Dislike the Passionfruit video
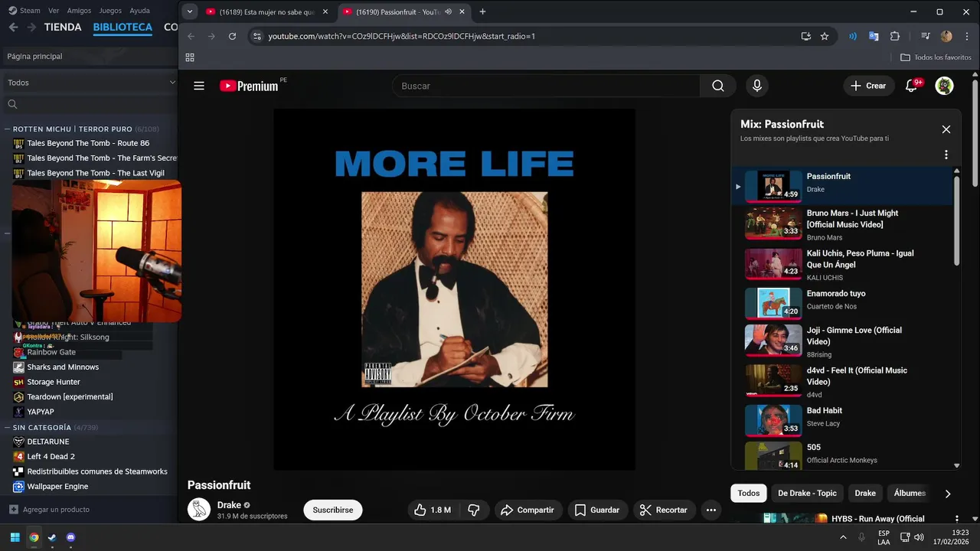980x551 pixels. pos(473,510)
